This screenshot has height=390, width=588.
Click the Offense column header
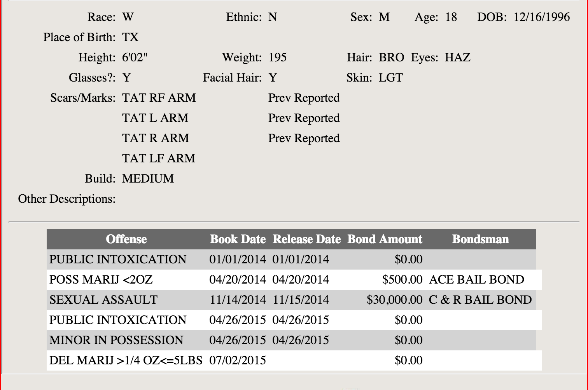point(126,239)
